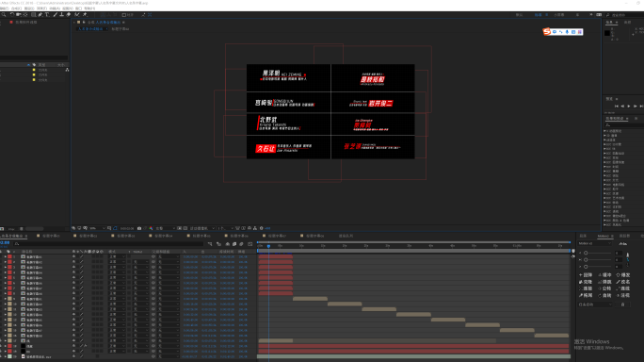Select the Rotation tool in toolbar
Screen dimensions: 644x362
tap(12, 14)
